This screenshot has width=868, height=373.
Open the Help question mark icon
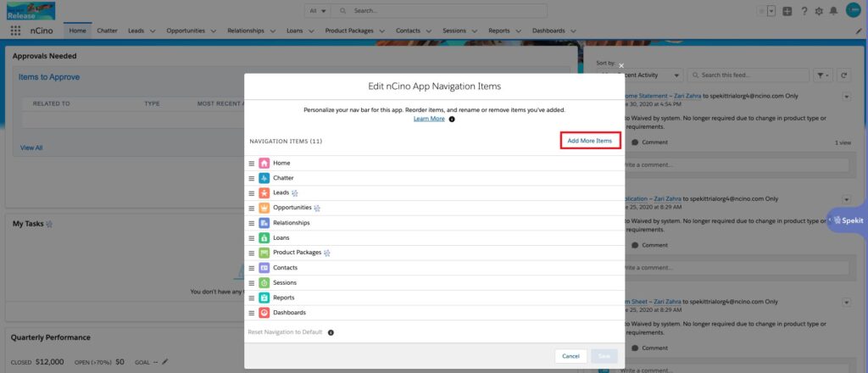tap(804, 11)
